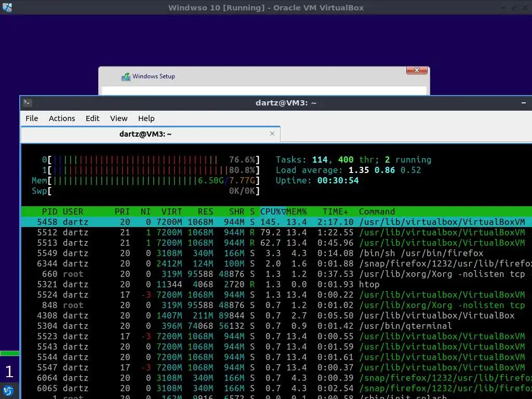This screenshot has height=399, width=532.
Task: Select firefox process row PID 6065
Action: pos(276,389)
